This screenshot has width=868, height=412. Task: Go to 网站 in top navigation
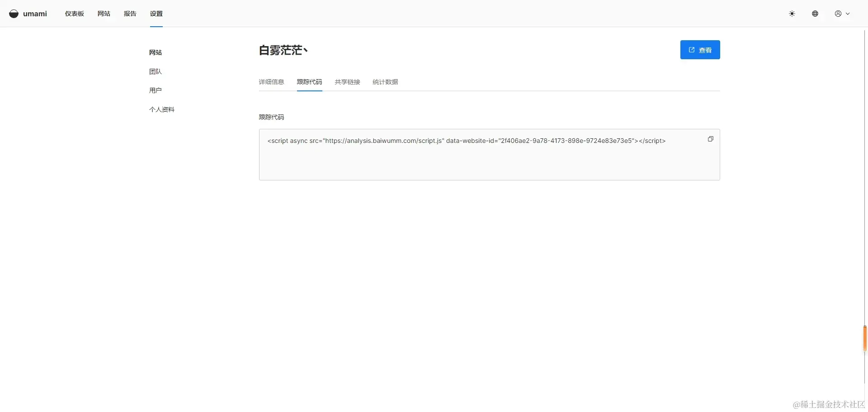click(x=104, y=14)
